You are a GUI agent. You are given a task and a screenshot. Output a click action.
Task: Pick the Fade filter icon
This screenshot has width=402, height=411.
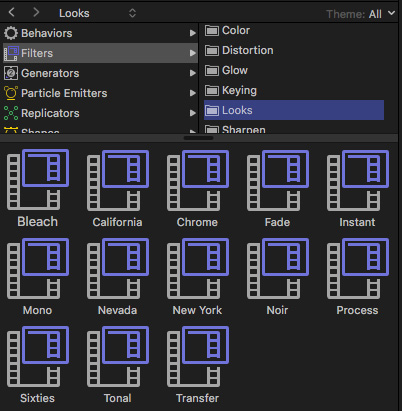tap(278, 180)
